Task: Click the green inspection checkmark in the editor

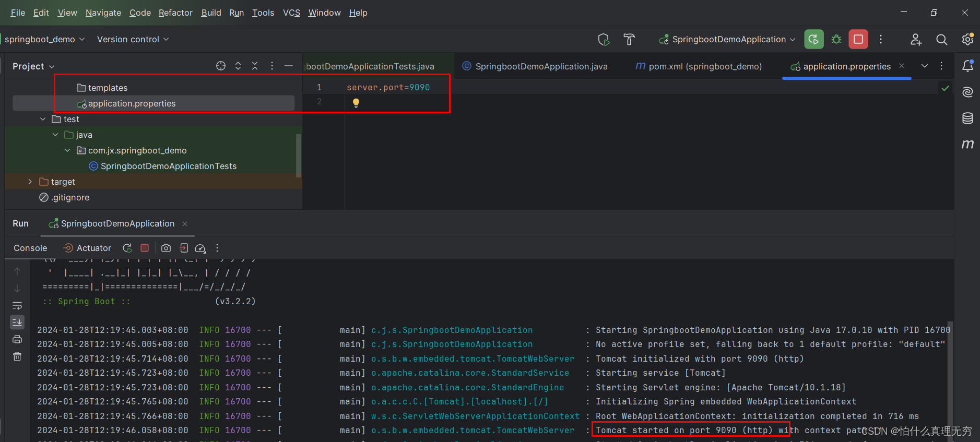Action: [x=945, y=88]
